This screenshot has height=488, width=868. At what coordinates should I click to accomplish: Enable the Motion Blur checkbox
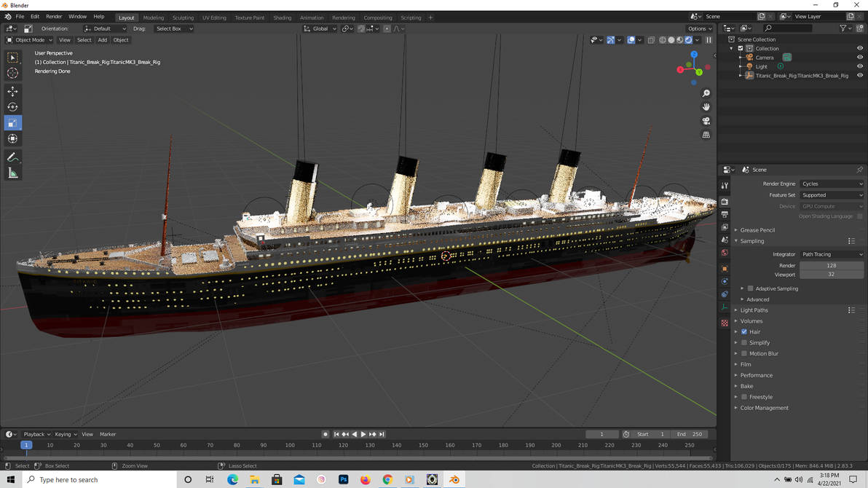click(744, 353)
